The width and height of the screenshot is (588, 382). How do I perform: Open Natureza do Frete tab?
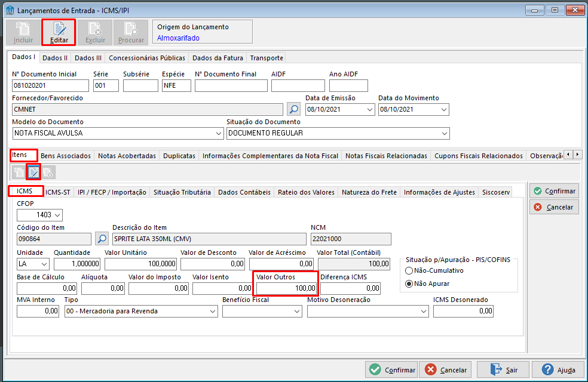[x=369, y=192]
